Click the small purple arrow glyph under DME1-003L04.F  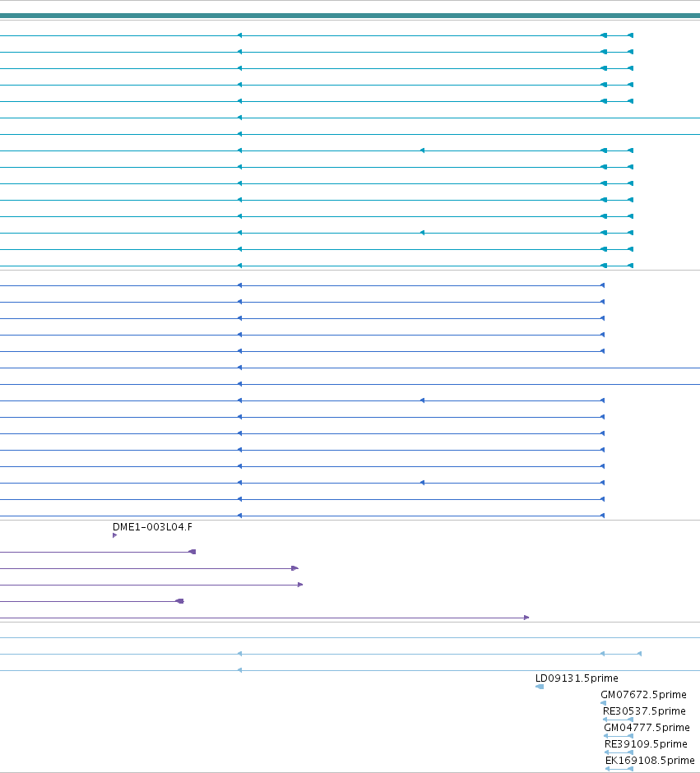[x=115, y=535]
